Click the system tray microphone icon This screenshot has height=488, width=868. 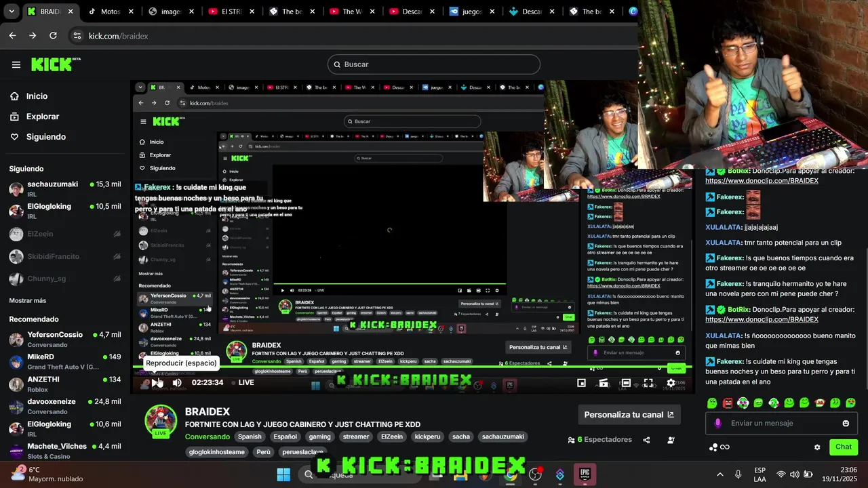(x=738, y=474)
